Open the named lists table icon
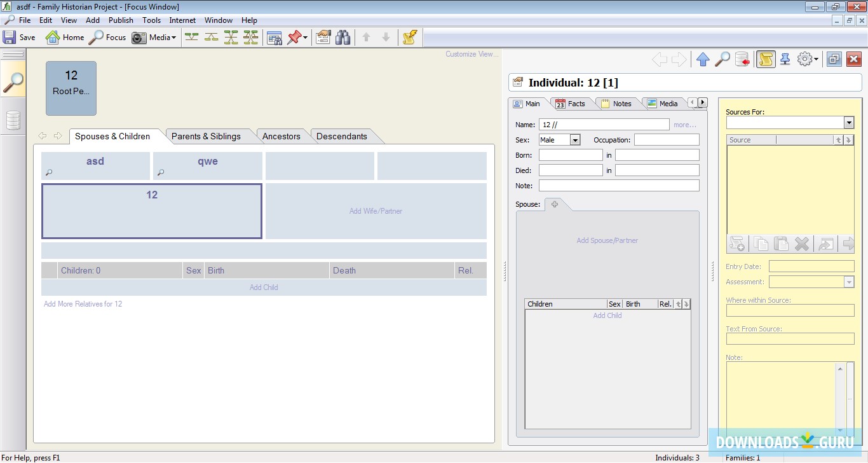 point(275,38)
